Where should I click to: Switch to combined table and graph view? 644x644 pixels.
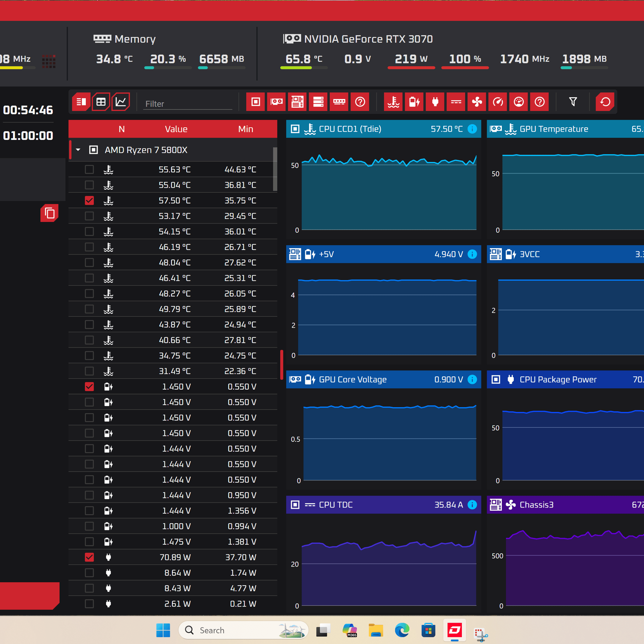tap(81, 102)
